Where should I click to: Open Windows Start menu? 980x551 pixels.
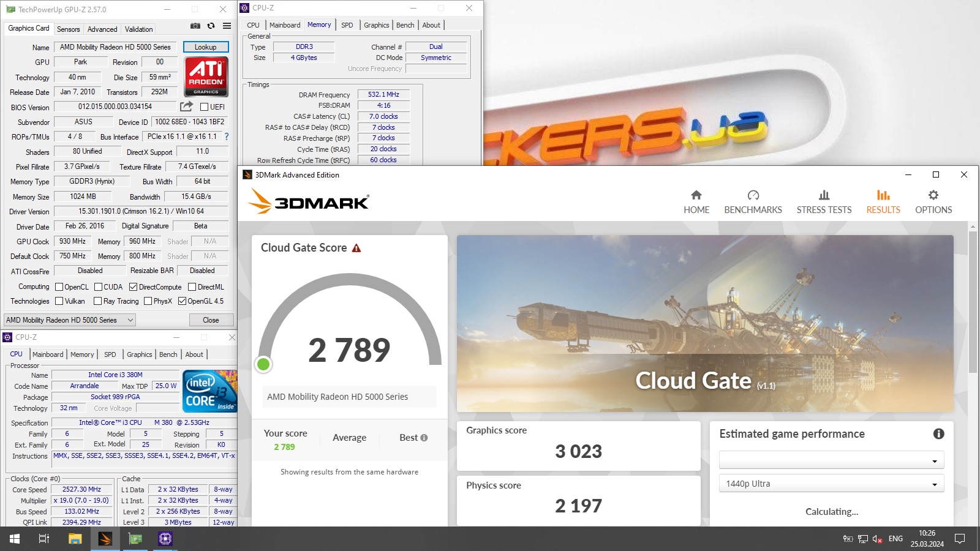(x=15, y=539)
